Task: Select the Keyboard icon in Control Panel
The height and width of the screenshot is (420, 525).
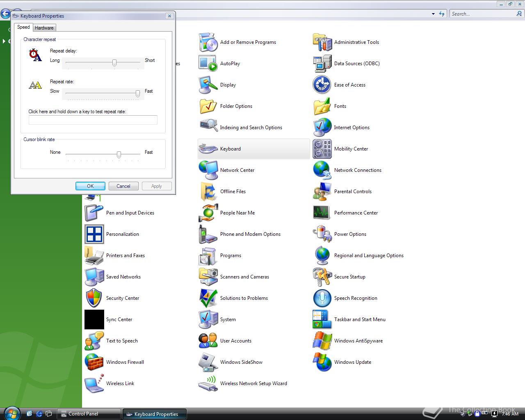Action: pyautogui.click(x=208, y=149)
